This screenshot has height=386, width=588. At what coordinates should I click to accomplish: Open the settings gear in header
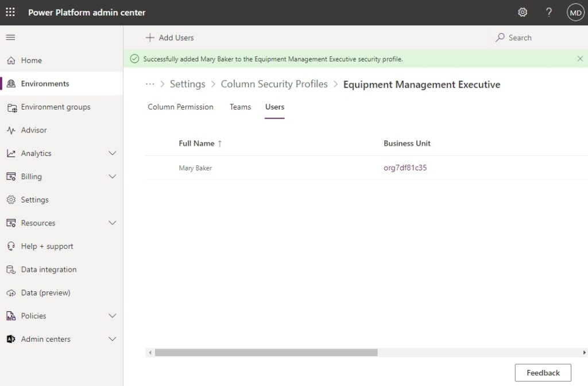tap(523, 13)
